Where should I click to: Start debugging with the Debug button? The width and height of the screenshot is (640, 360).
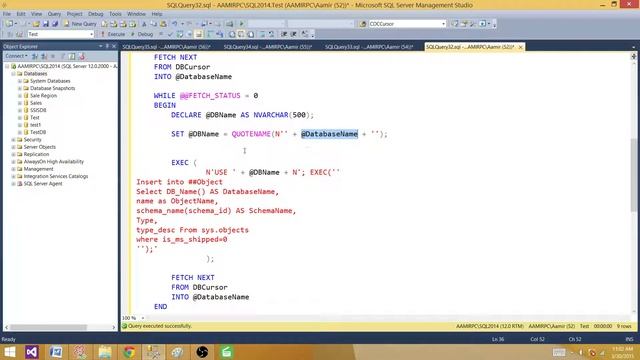point(142,34)
